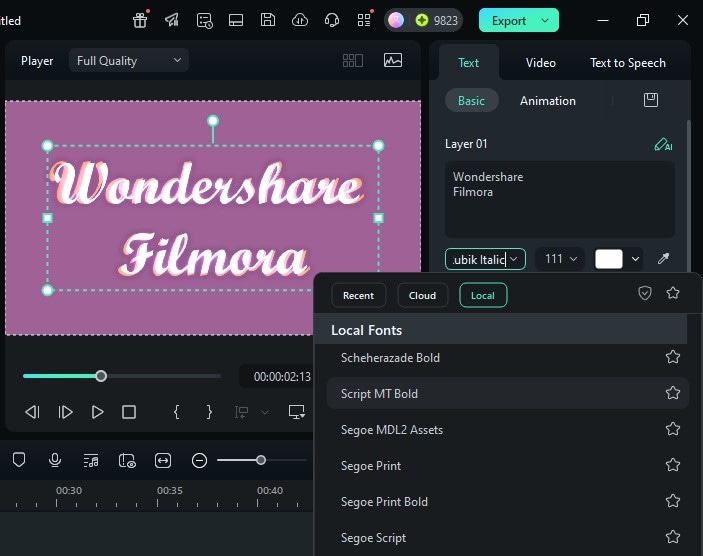Screen dimensions: 703x556
Task: Expand the text color dropdown arrow
Action: coord(635,259)
